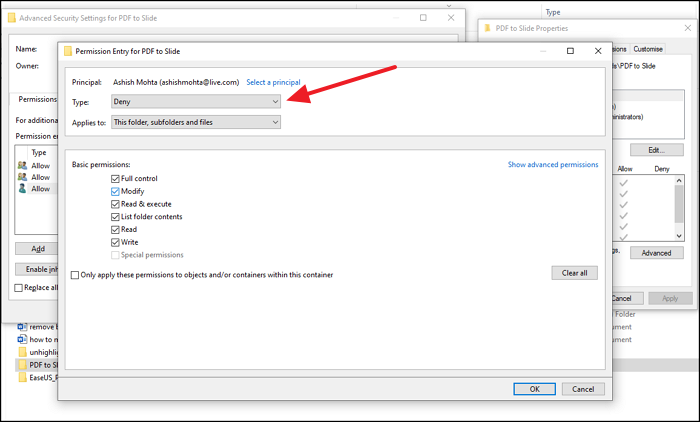Close the Advanced Security Settings window
Screen dimensions: 700x422
[x=451, y=17]
